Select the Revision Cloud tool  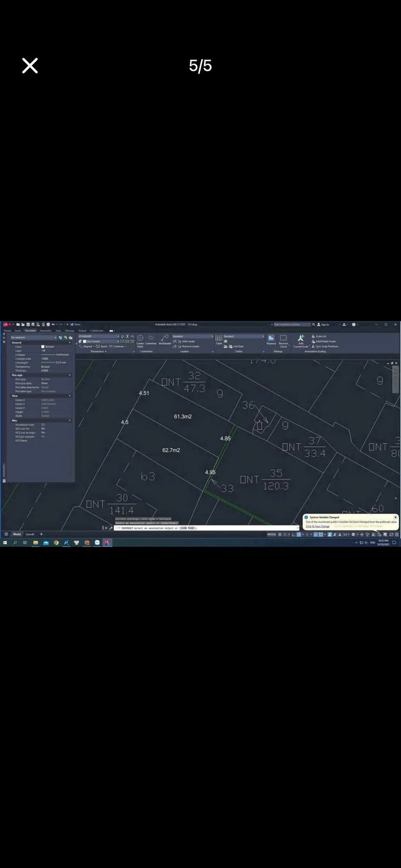pyautogui.click(x=283, y=340)
